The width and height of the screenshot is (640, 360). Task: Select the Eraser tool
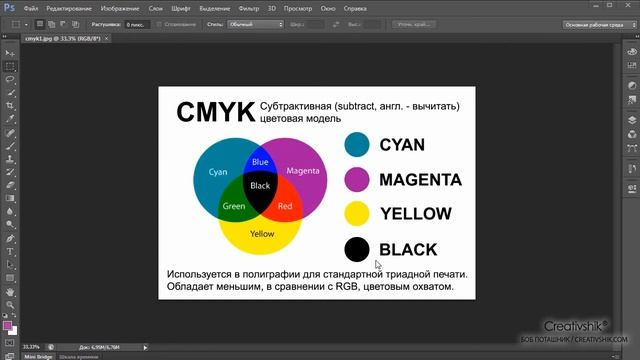pos(10,185)
